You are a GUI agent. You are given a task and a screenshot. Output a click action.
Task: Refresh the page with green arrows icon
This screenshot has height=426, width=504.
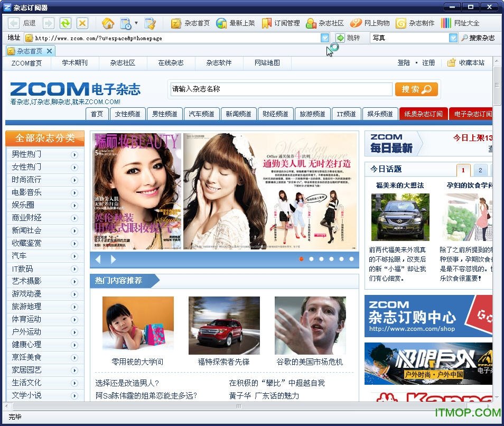(66, 23)
